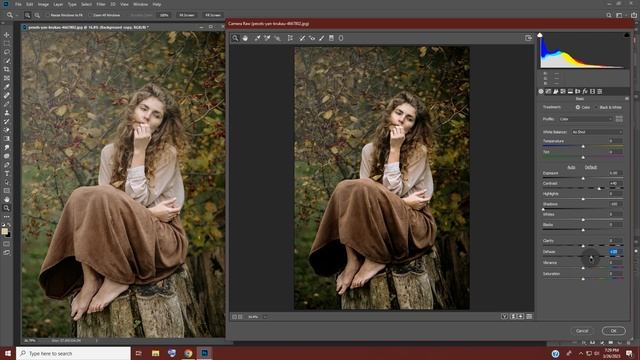Screen dimensions: 640x360
Task: Open the White Balance dropdown
Action: pyautogui.click(x=597, y=132)
